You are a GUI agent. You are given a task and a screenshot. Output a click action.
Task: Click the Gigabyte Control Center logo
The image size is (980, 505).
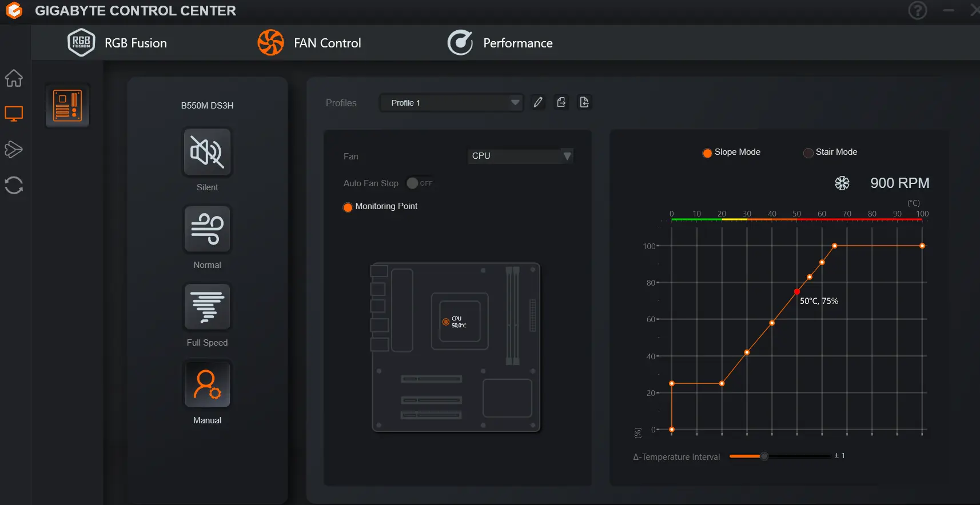point(14,10)
